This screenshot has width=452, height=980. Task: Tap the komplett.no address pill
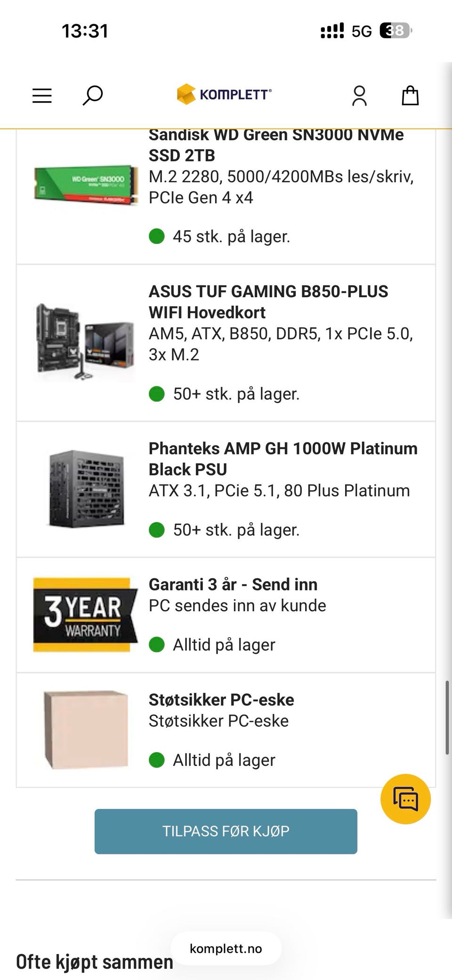pos(226,948)
